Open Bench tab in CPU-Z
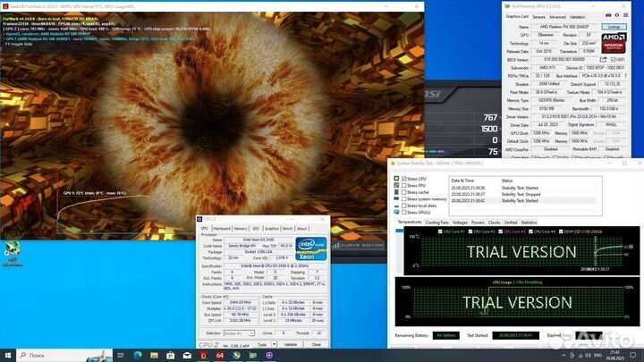The image size is (644, 362). 287,229
